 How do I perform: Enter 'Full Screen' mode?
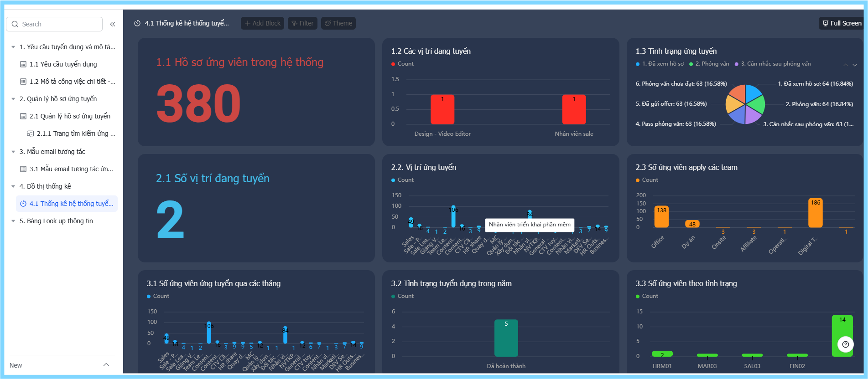point(842,23)
